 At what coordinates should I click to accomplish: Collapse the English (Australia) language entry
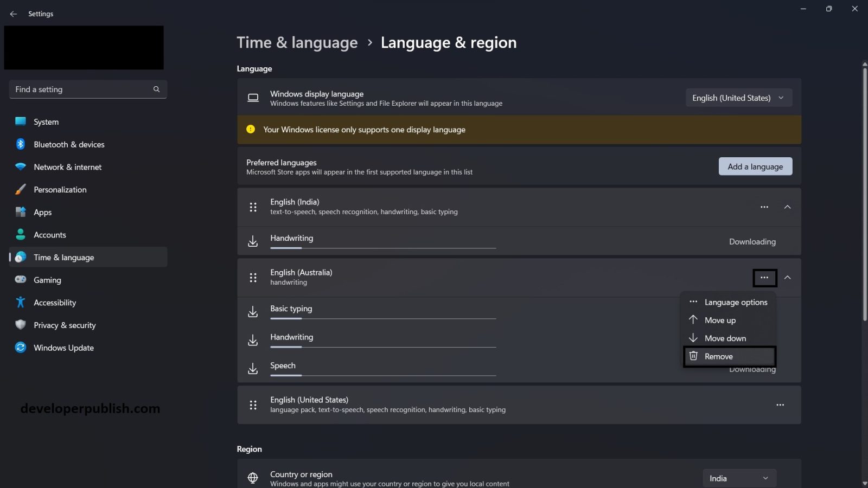pyautogui.click(x=787, y=278)
